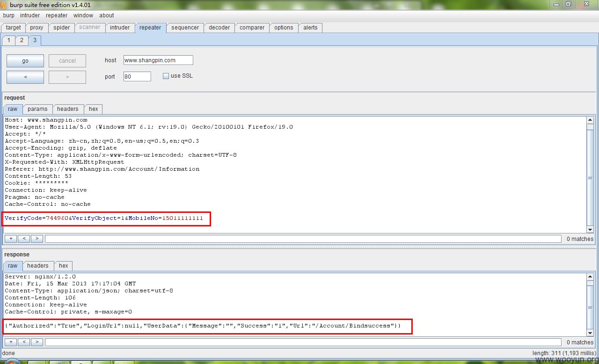Image resolution: width=599 pixels, height=364 pixels.
Task: Click next match > in request search bar
Action: click(37, 239)
